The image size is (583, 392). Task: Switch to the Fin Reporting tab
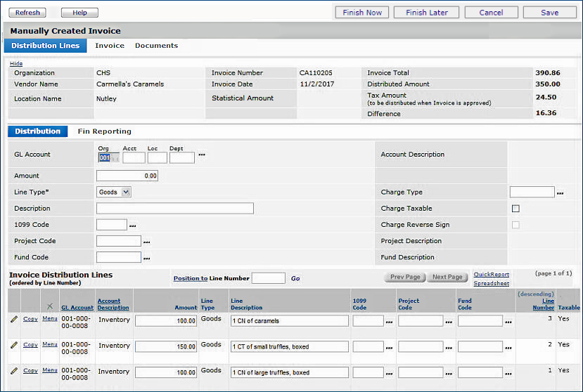point(104,131)
